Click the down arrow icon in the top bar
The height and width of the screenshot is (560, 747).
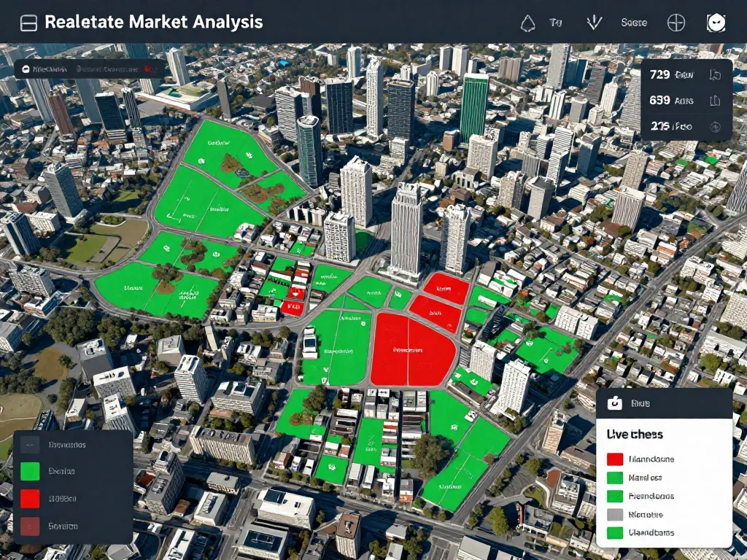594,23
